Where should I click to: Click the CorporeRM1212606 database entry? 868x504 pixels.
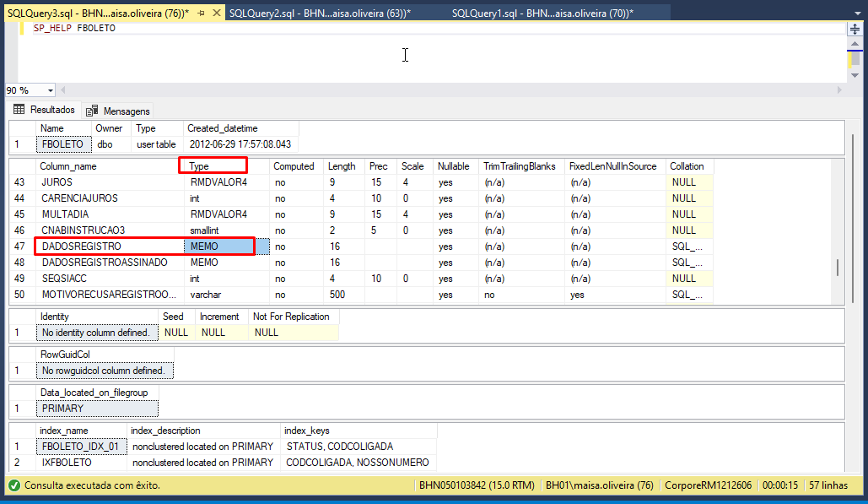click(708, 485)
